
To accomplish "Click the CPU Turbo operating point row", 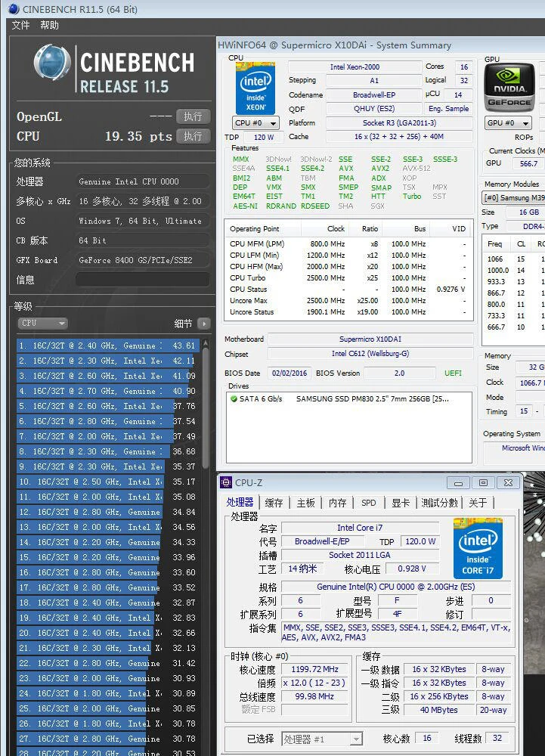I will pyautogui.click(x=348, y=277).
